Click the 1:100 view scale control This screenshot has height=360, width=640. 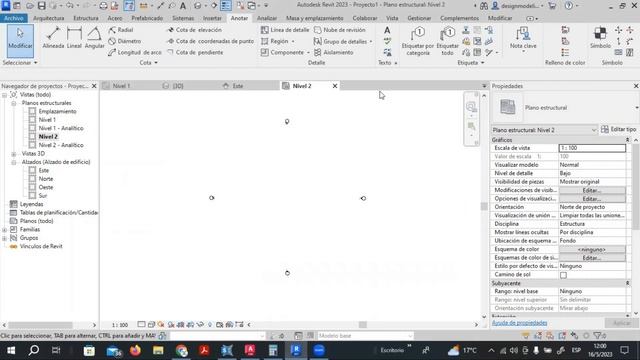tap(120, 325)
